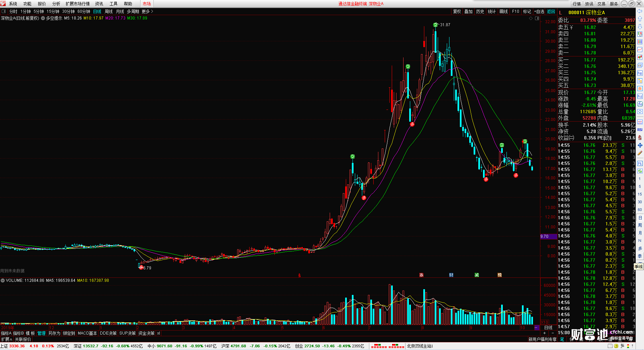Switch to 15-minute period in right sidebar

pyautogui.click(x=640, y=194)
